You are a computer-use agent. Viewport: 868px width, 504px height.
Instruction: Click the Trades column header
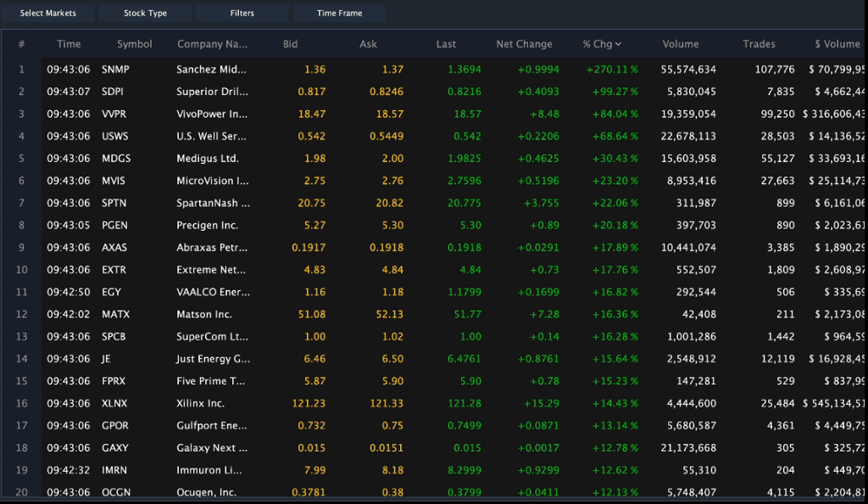point(759,44)
